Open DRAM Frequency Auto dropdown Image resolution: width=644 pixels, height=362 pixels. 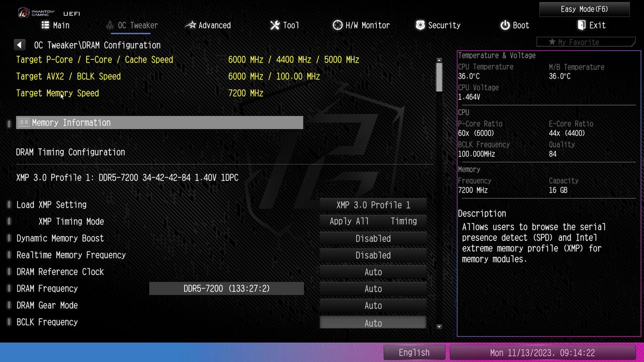coord(373,289)
